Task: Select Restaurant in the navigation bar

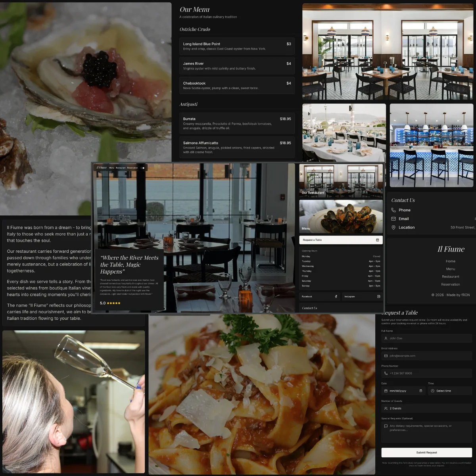Action: [x=121, y=168]
